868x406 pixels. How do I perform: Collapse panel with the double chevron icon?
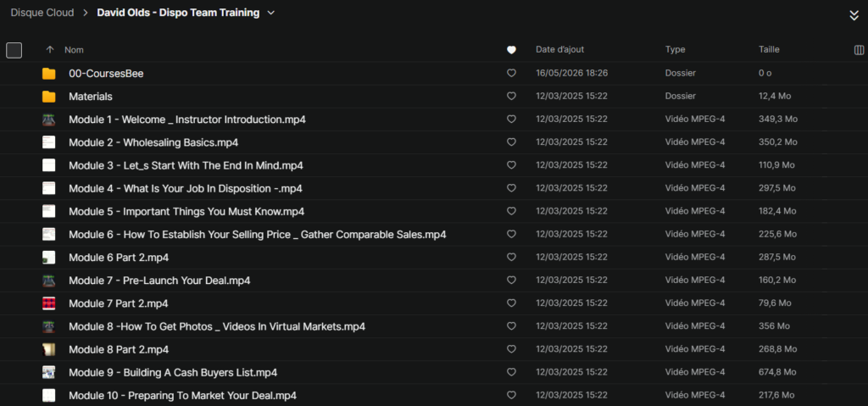(x=854, y=15)
